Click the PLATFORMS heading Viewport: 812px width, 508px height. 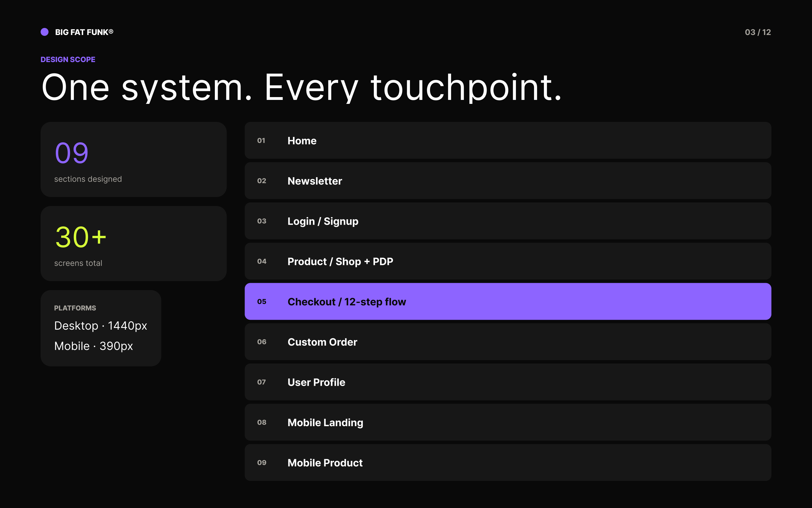(x=75, y=308)
